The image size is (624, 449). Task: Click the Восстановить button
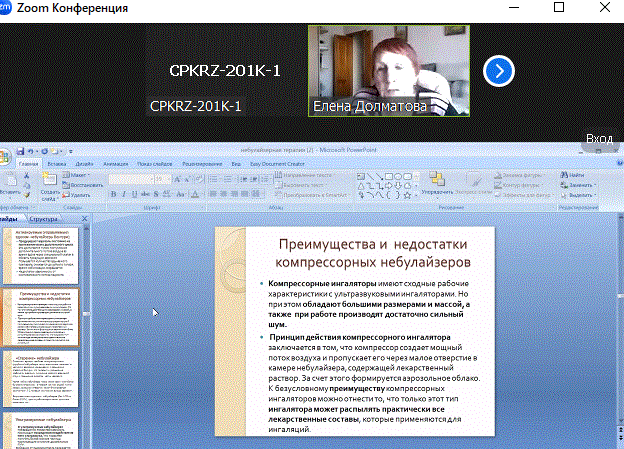[82, 185]
